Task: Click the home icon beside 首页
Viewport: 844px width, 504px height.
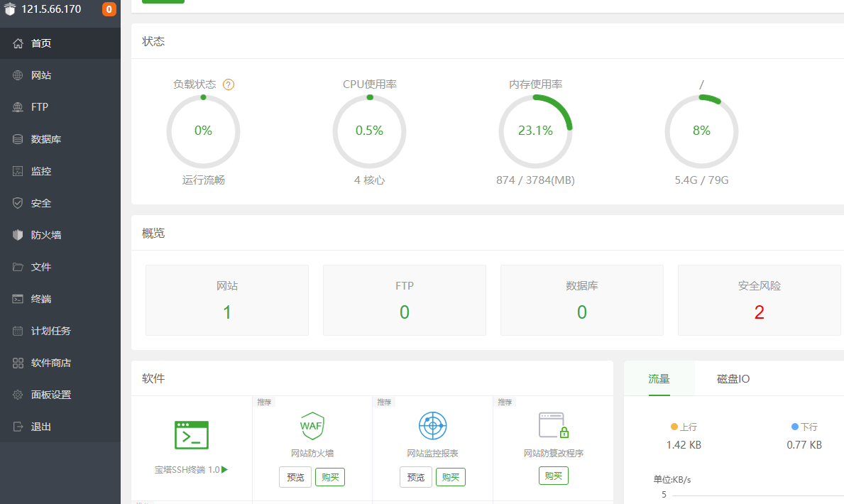Action: coord(18,43)
